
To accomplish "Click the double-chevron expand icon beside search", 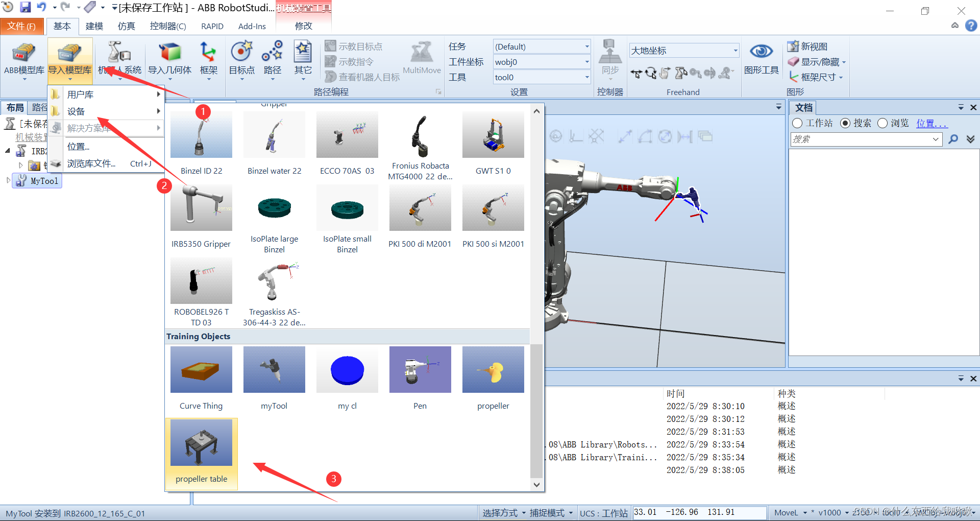I will pos(970,139).
